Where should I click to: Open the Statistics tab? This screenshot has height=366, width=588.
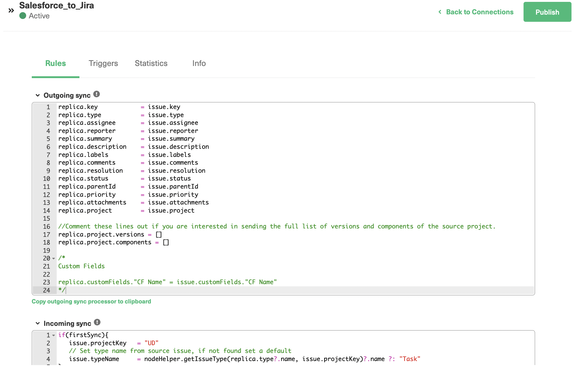coord(151,63)
